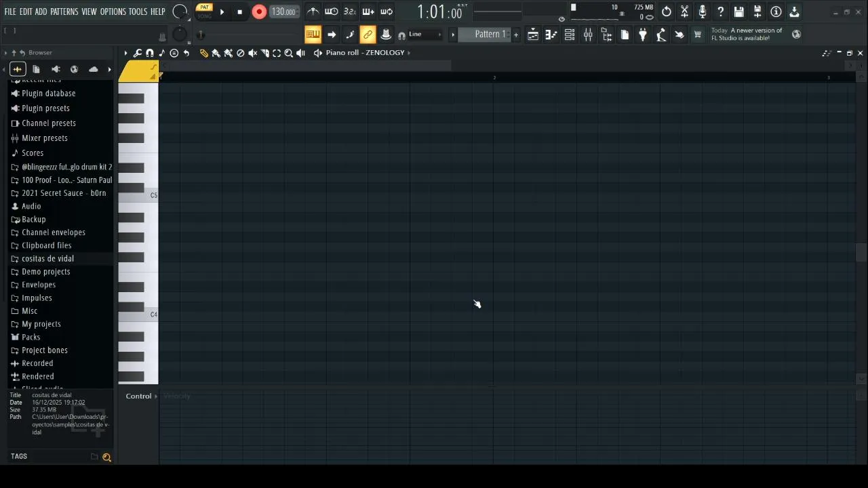Toggle the overdub recording button
868x488 pixels.
pyautogui.click(x=368, y=12)
